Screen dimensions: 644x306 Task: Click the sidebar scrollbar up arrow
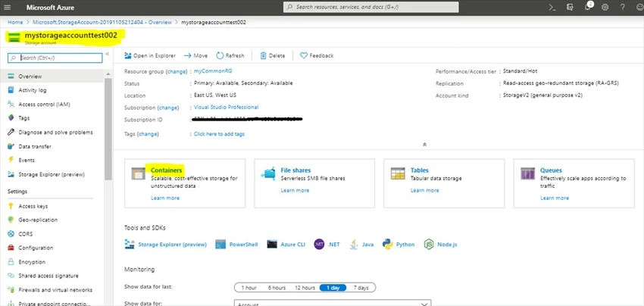click(108, 74)
